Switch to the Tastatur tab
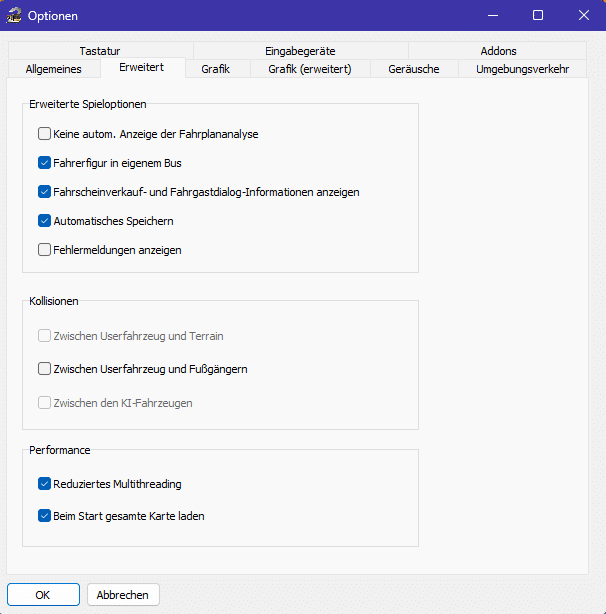 pos(100,51)
